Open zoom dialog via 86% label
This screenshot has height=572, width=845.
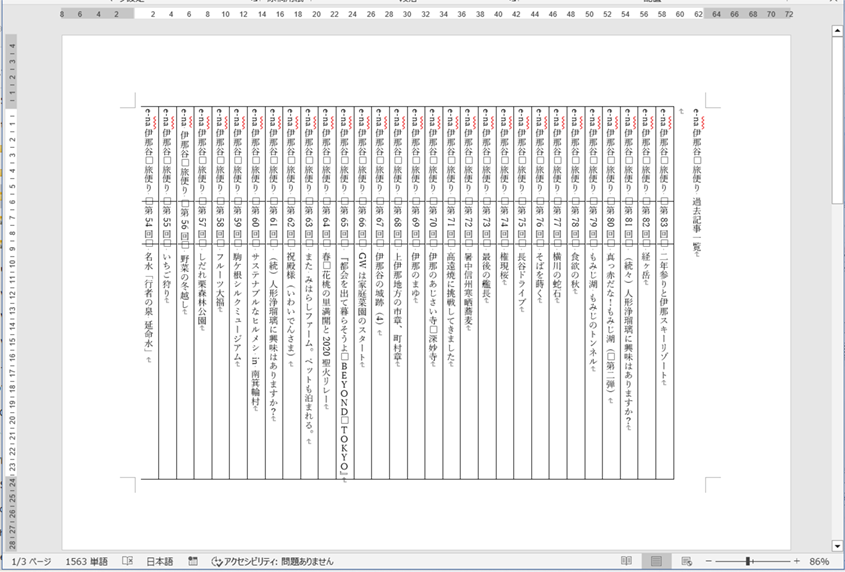coord(819,562)
